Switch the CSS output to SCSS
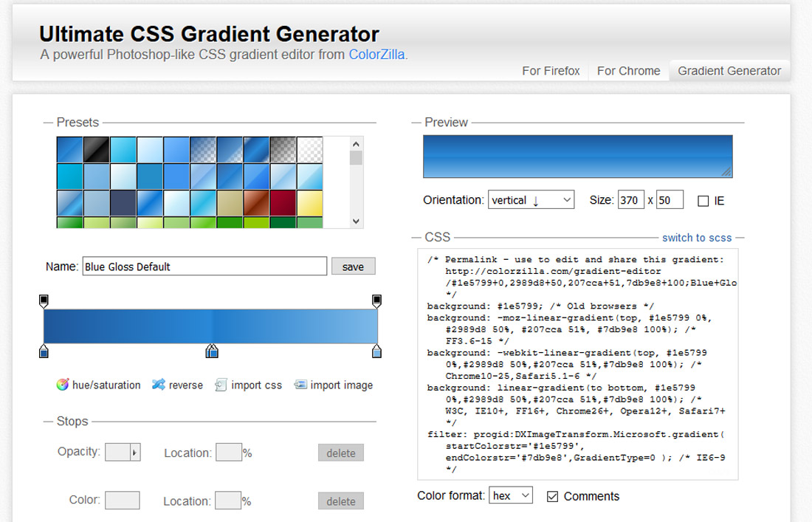Image resolution: width=812 pixels, height=522 pixels. 697,238
